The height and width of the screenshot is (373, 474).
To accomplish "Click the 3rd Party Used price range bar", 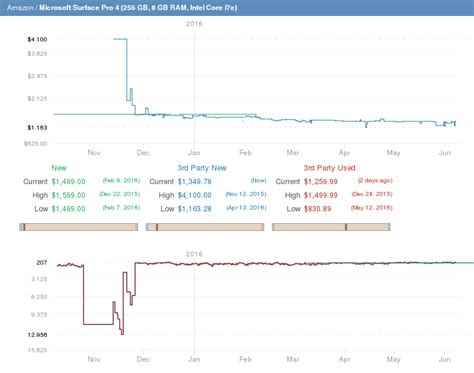I will click(331, 227).
